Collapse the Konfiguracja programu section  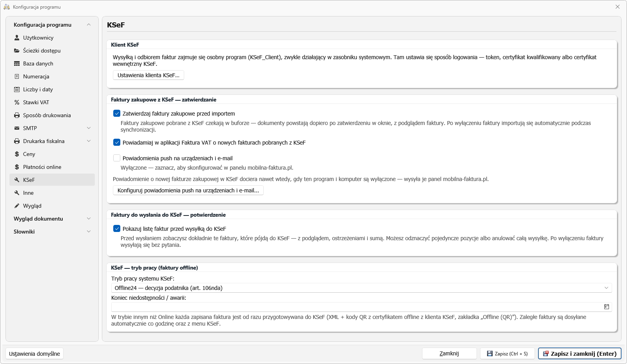pyautogui.click(x=89, y=25)
